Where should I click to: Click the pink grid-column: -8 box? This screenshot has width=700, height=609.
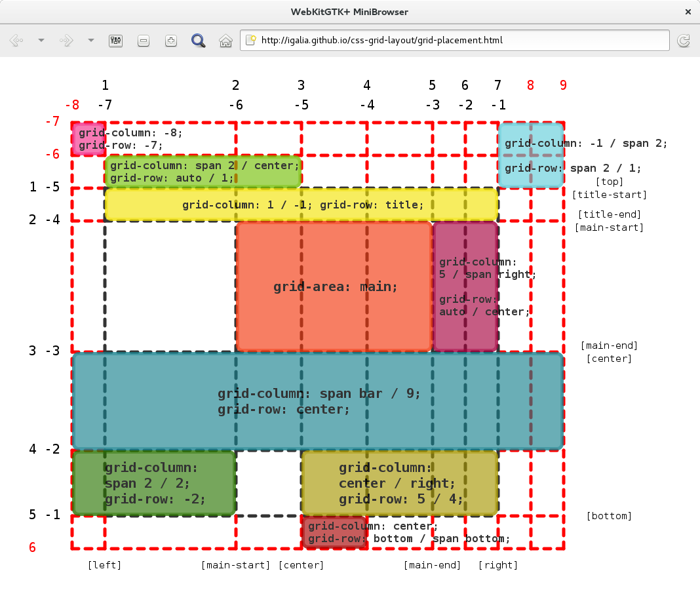click(x=89, y=139)
